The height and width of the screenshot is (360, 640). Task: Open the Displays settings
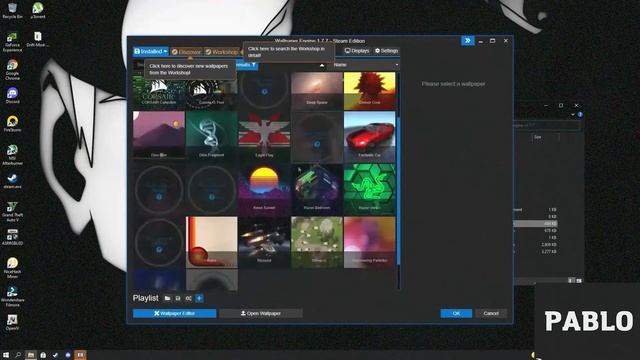357,51
